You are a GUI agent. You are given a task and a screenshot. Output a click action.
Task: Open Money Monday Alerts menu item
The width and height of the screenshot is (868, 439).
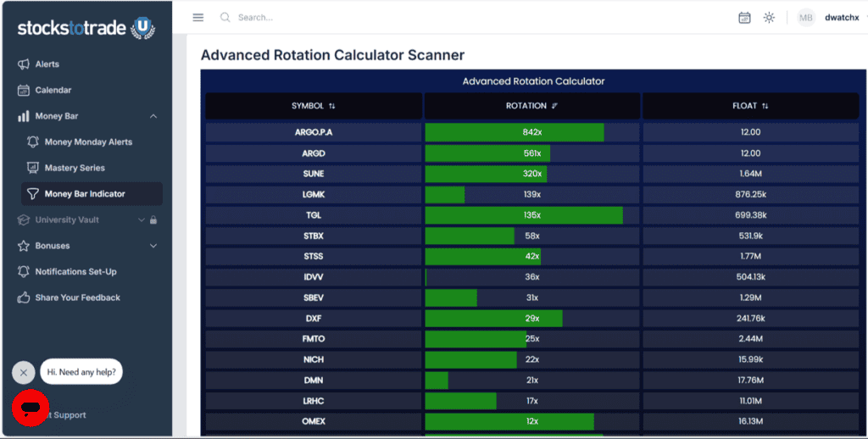[88, 142]
